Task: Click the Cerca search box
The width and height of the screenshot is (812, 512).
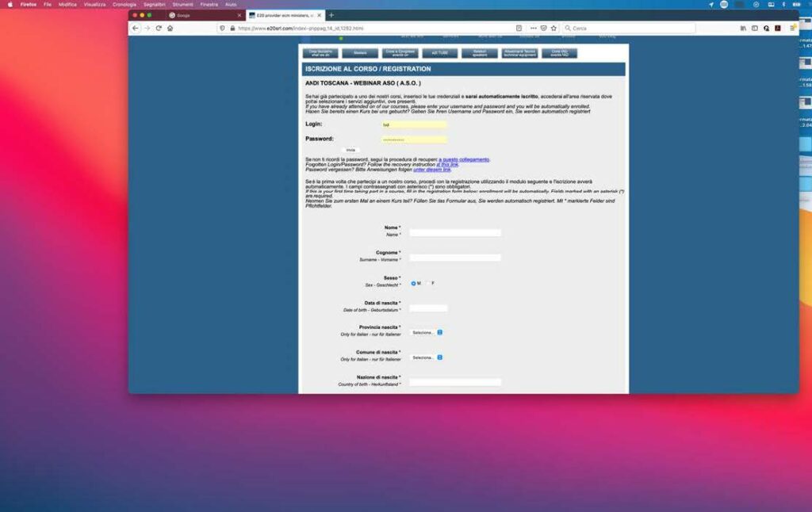Action: tap(629, 29)
